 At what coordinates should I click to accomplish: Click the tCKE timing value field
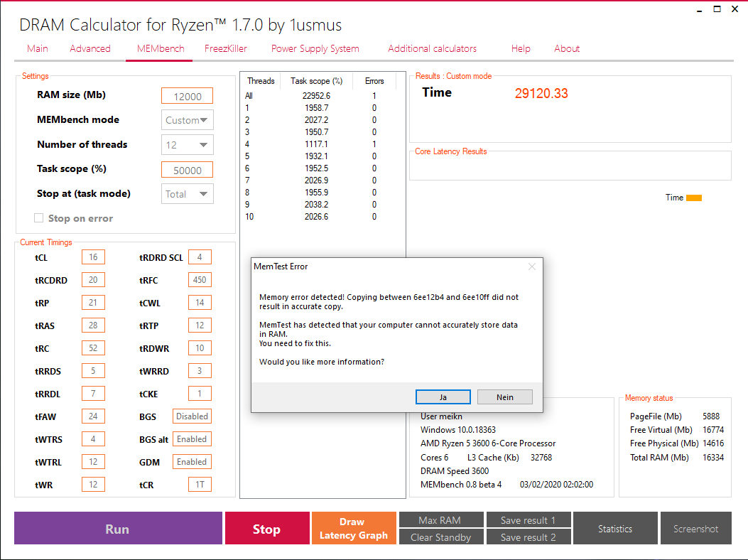(200, 394)
